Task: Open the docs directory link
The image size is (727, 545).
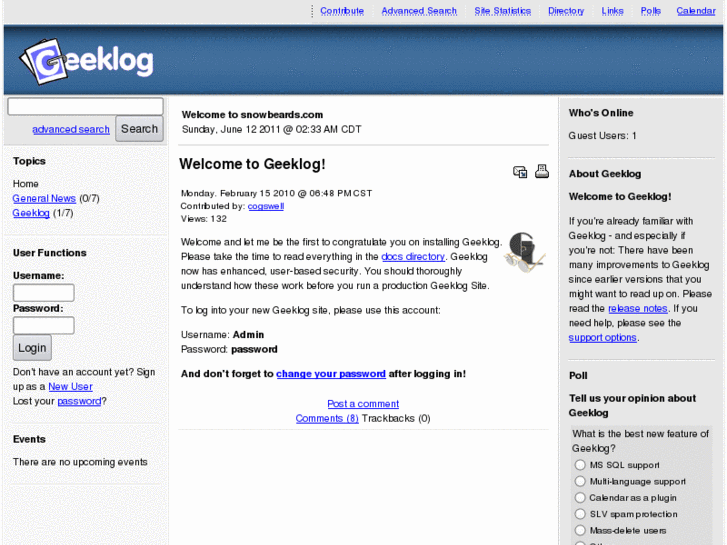Action: click(413, 256)
